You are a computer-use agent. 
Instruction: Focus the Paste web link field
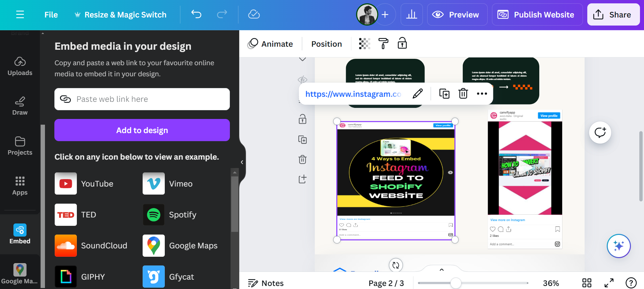point(142,99)
